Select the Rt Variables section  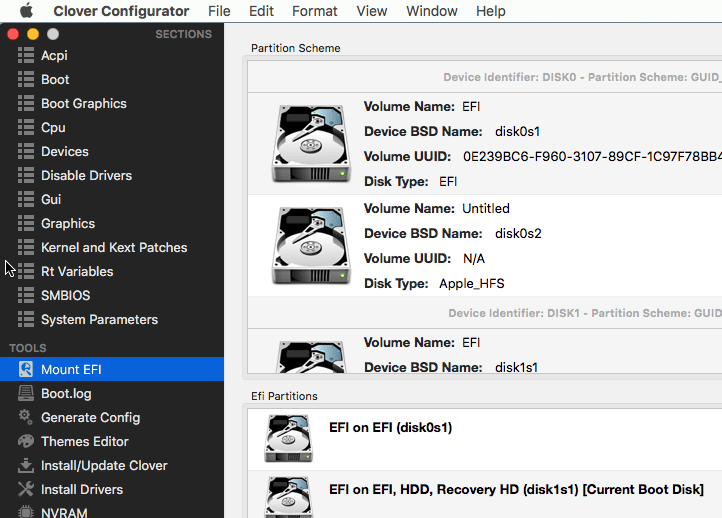click(112, 271)
